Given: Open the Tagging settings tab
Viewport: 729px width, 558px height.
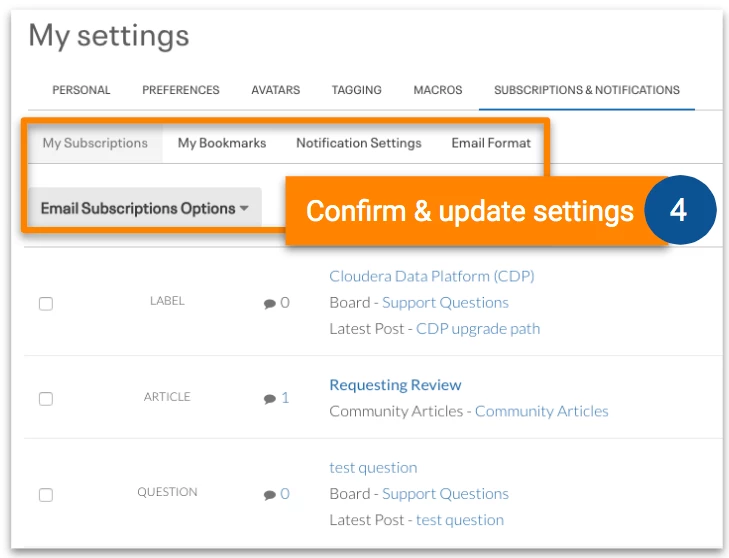Looking at the screenshot, I should (357, 90).
